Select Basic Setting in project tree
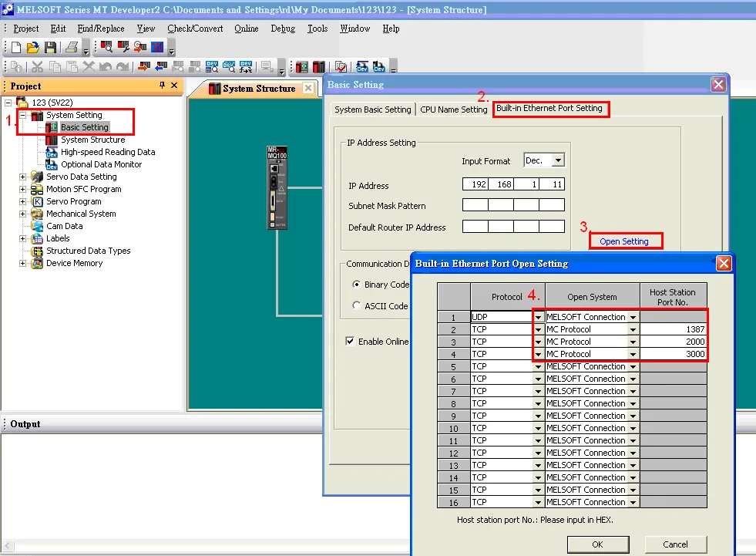The height and width of the screenshot is (556, 756). [84, 127]
